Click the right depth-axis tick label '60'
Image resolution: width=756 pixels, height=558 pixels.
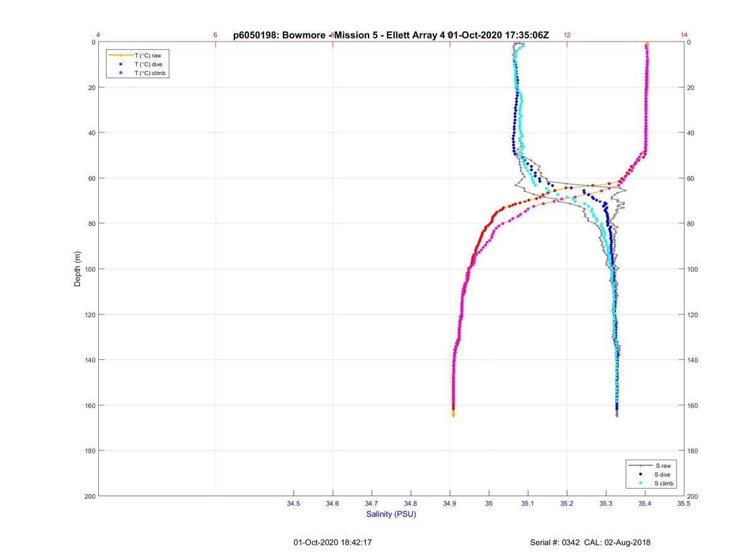[692, 178]
